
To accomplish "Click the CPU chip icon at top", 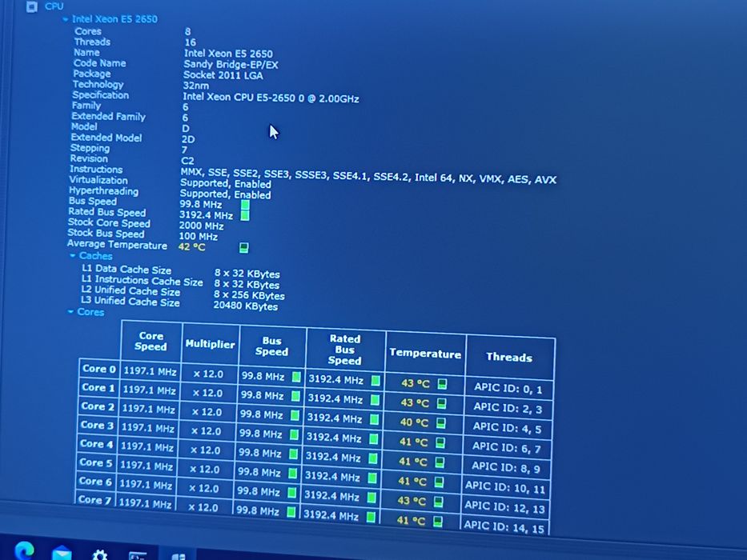I will [31, 6].
